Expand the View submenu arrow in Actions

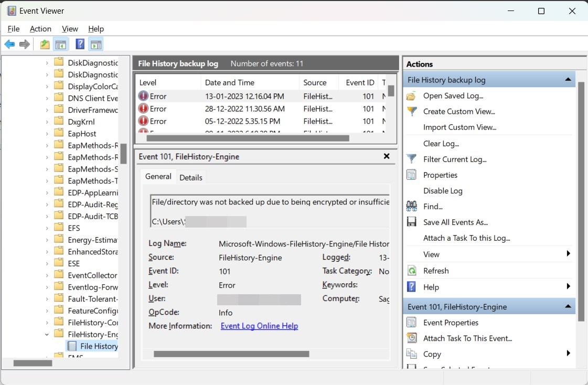[568, 254]
